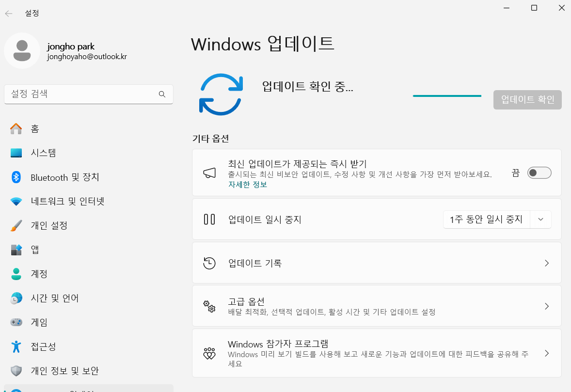Screen dimensions: 571x392
Task: Click the history clock icon for 업데이트 기록
Action: click(x=209, y=263)
